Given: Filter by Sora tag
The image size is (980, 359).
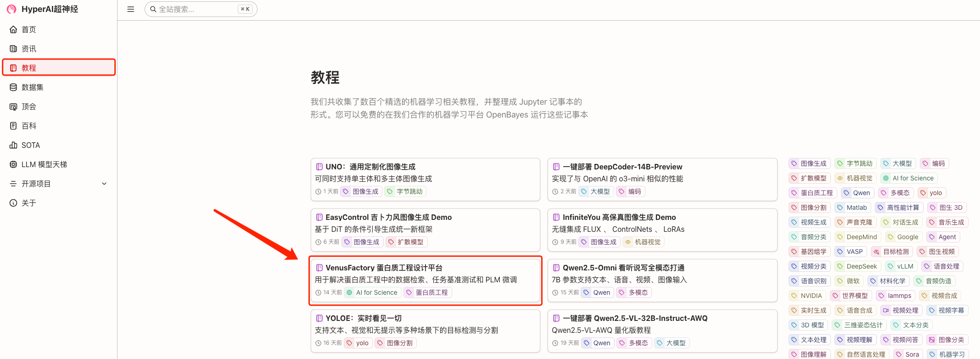Looking at the screenshot, I should click(x=908, y=354).
